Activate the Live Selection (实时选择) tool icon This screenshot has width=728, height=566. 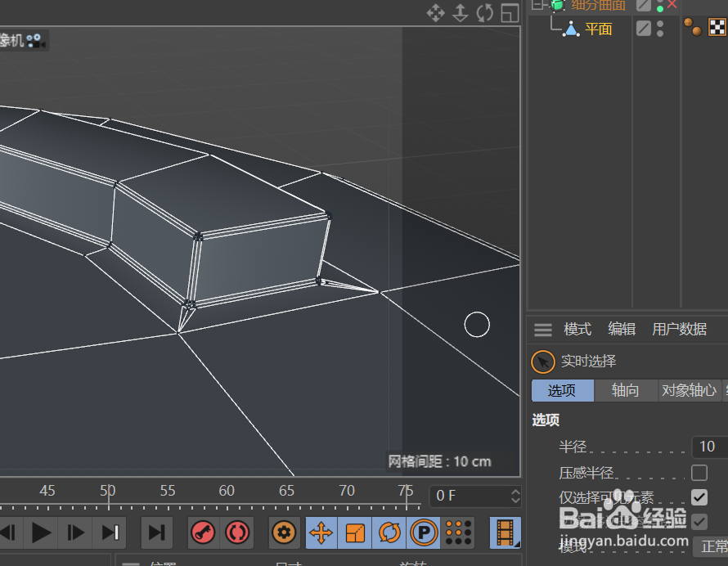542,361
